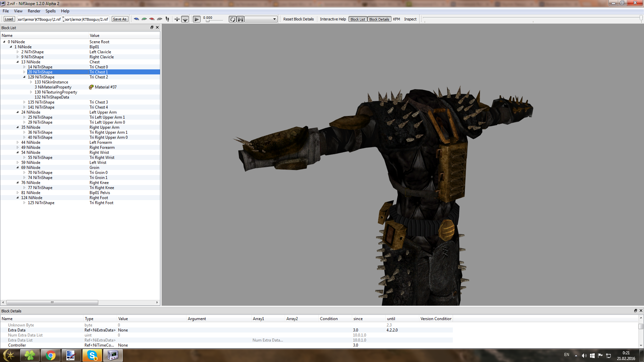Close the Block Details panel
The height and width of the screenshot is (362, 644).
641,311
